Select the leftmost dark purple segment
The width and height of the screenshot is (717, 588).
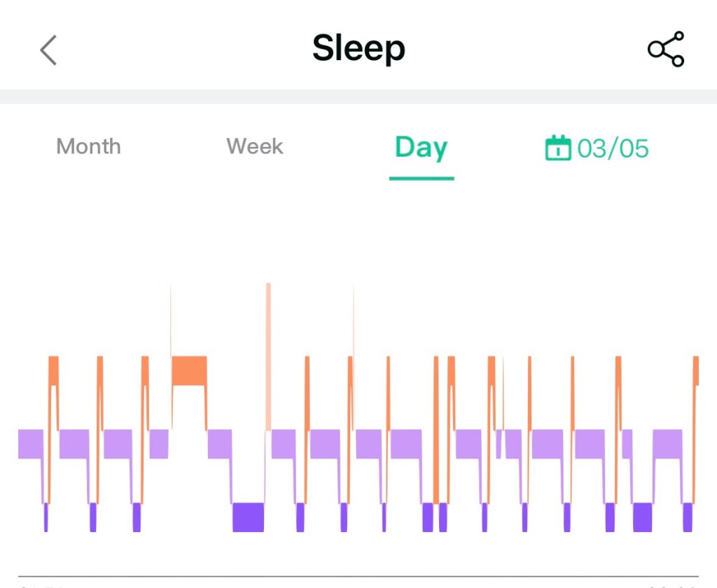[46, 517]
